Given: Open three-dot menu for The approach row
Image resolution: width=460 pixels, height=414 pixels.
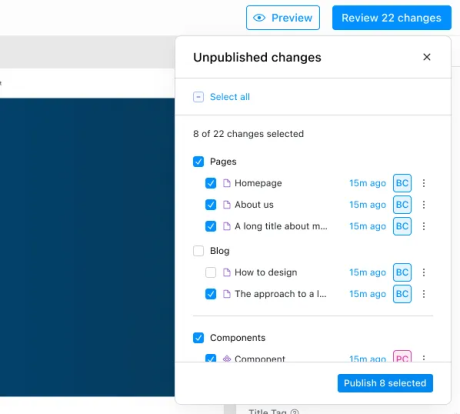Looking at the screenshot, I should coord(424,294).
